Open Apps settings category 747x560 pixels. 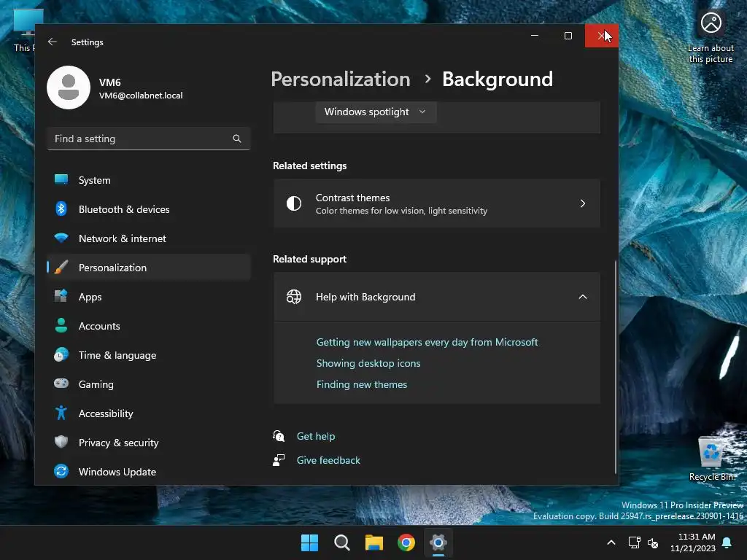[x=149, y=297]
